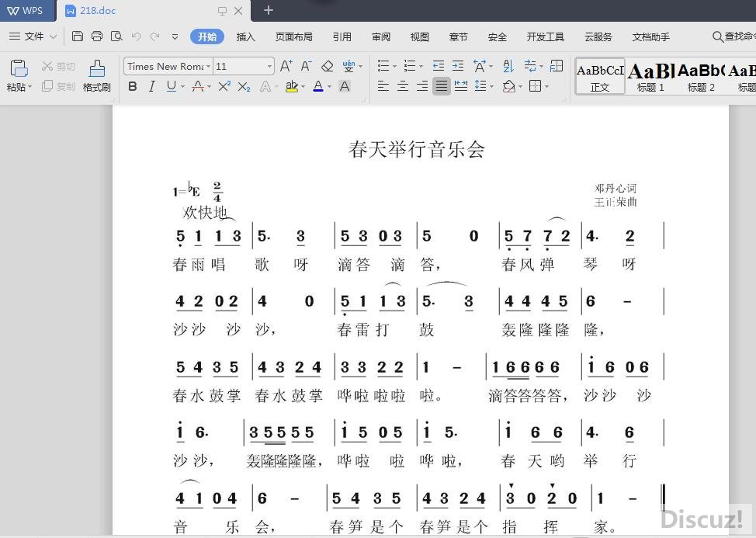Apply the 正文 (Normal) style

[x=600, y=77]
